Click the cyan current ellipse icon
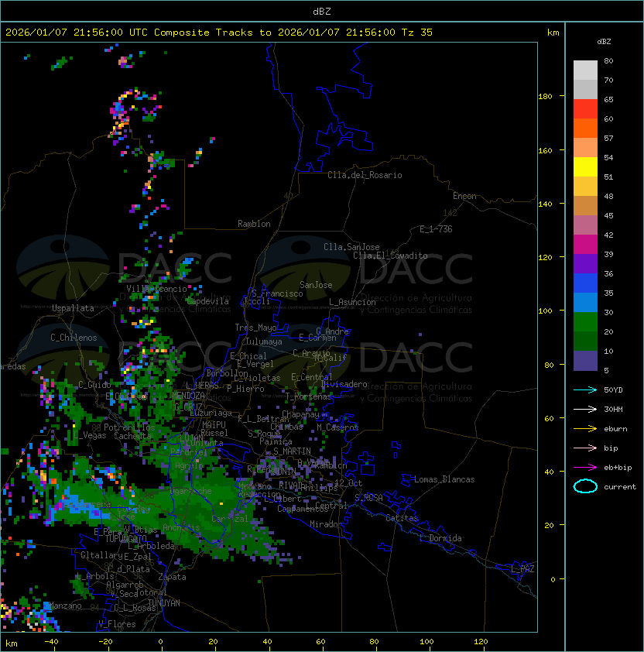 585,486
